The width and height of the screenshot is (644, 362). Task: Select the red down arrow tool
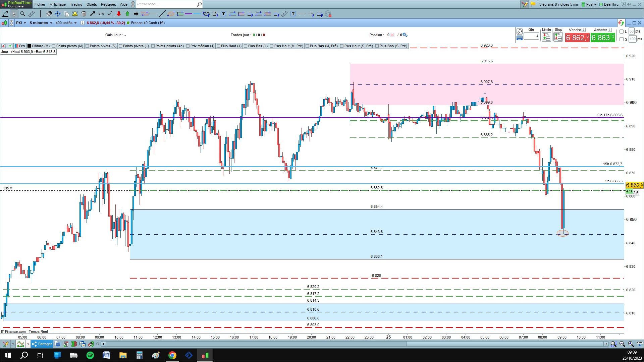pos(119,14)
